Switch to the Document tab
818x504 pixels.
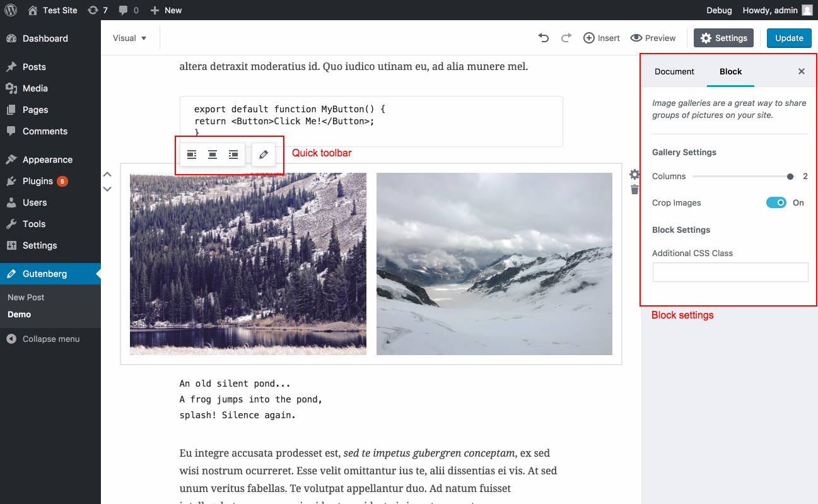click(x=674, y=71)
